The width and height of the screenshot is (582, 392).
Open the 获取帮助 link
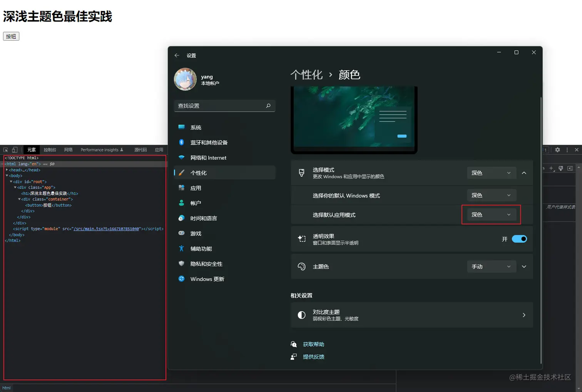(314, 344)
